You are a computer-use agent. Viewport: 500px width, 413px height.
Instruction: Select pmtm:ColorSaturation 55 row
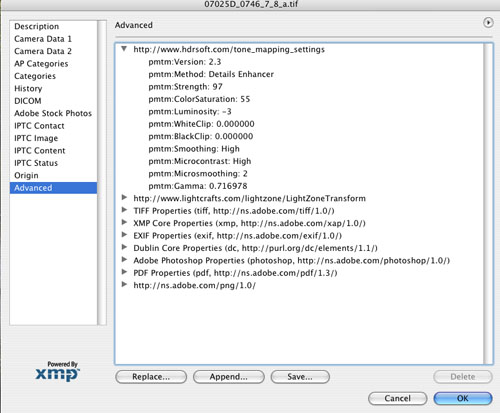(x=199, y=99)
